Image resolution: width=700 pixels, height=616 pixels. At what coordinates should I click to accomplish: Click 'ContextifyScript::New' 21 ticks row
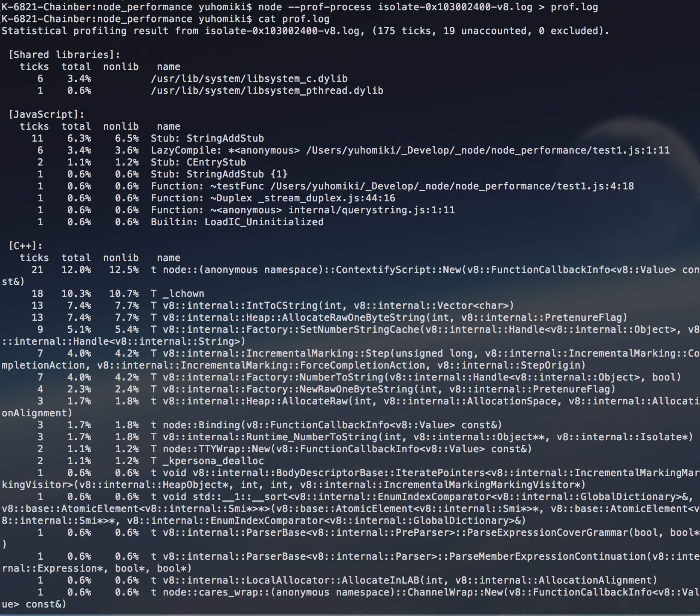click(x=350, y=276)
